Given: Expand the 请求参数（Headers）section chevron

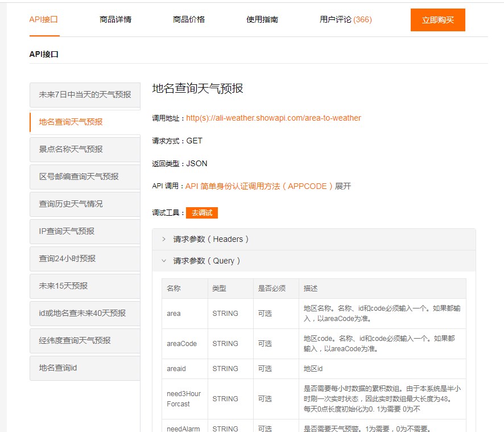Looking at the screenshot, I should pos(164,239).
